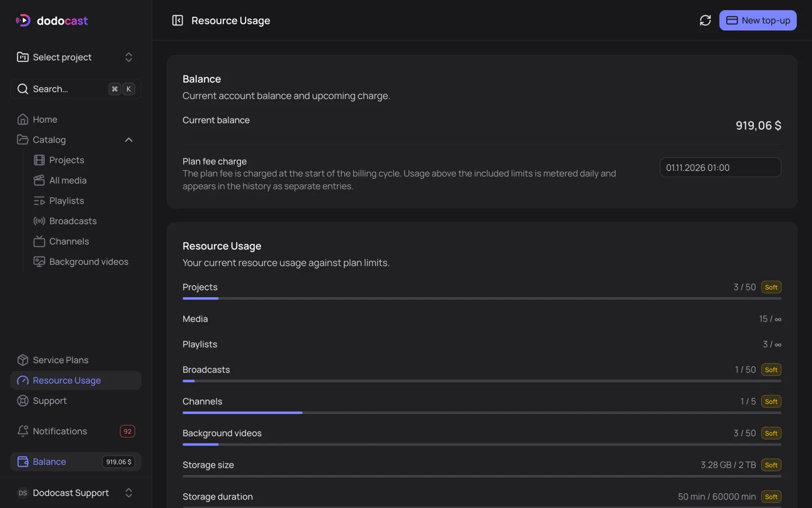Click the Projects usage progress bar

pos(482,298)
